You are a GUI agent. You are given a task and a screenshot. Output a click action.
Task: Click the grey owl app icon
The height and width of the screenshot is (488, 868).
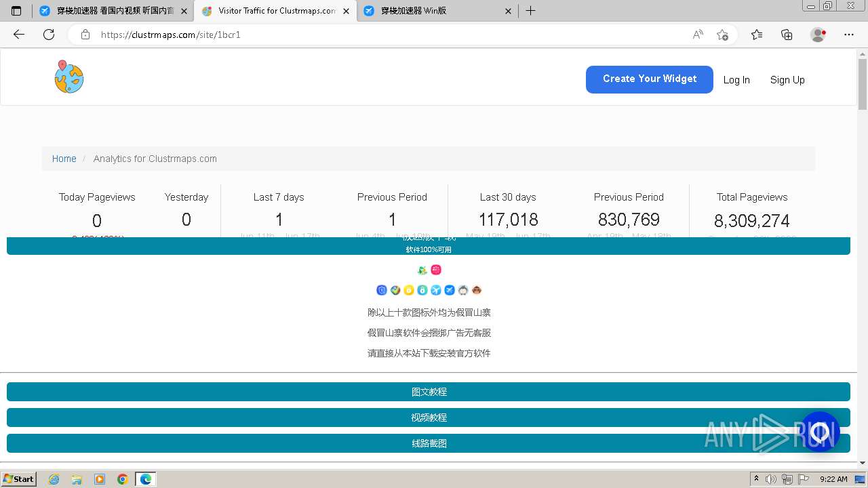pyautogui.click(x=463, y=290)
